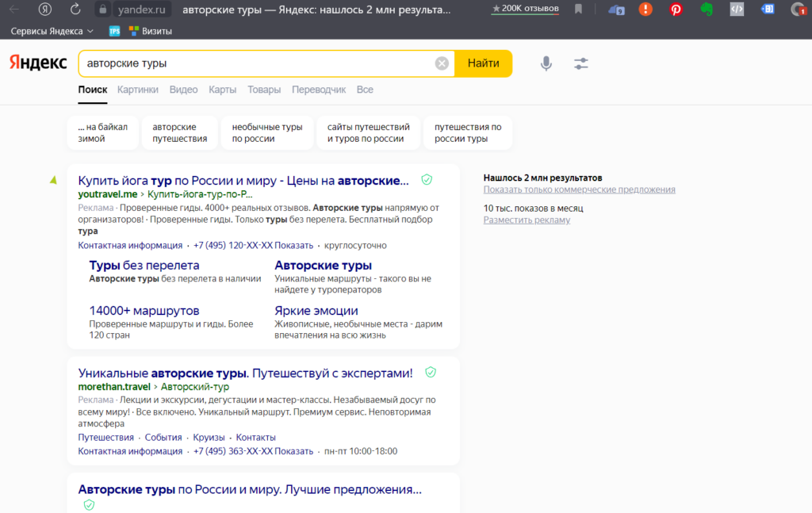Click the green shield under third result
Image resolution: width=812 pixels, height=513 pixels.
[89, 504]
